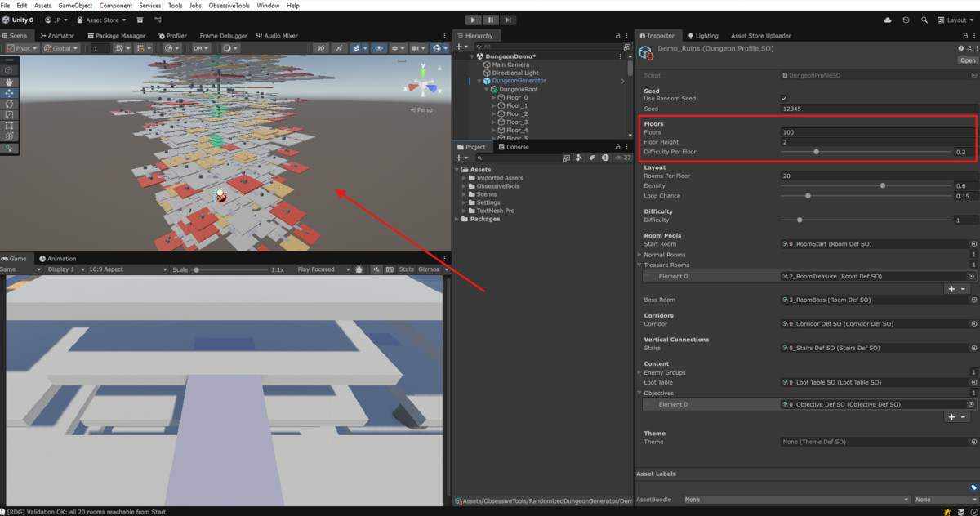The width and height of the screenshot is (980, 516).
Task: Toggle scene visibility eye icon in Scene toolbar
Action: pos(379,48)
